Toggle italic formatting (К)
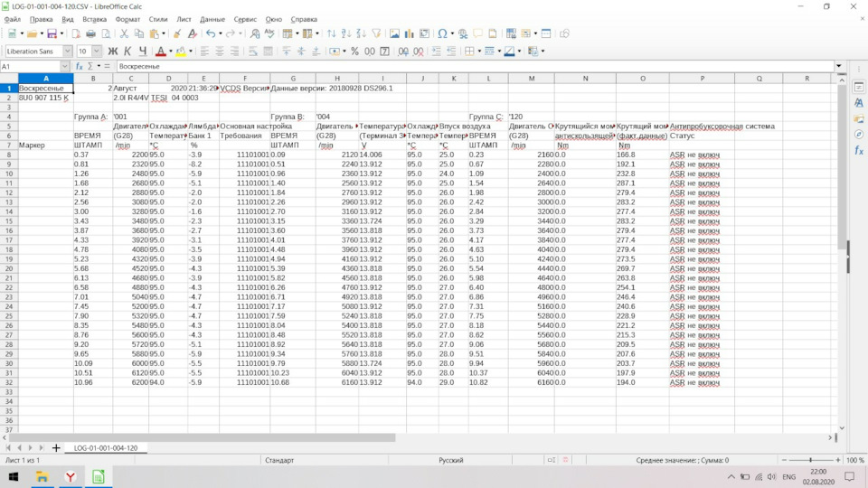Viewport: 868px width, 488px height. [x=127, y=52]
